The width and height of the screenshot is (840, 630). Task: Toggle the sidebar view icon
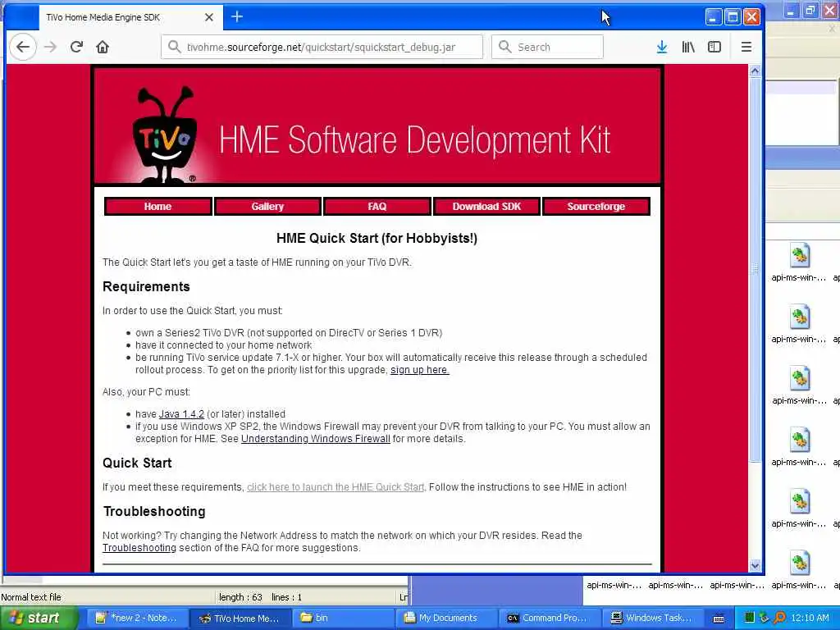pos(714,47)
